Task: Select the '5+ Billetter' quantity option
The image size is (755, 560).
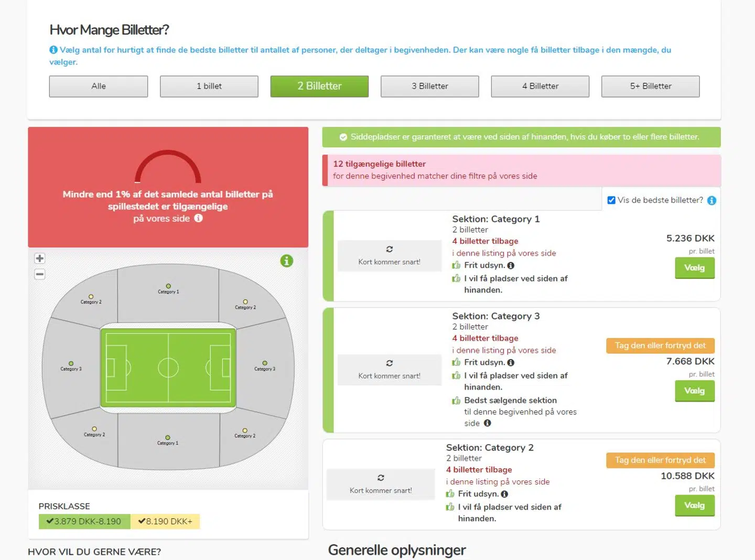Action: (x=650, y=87)
